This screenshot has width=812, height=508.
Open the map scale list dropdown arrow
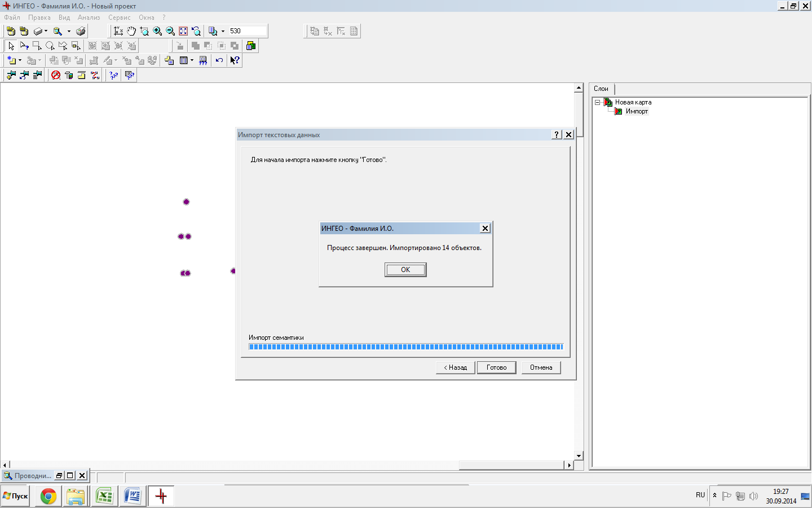coord(223,31)
